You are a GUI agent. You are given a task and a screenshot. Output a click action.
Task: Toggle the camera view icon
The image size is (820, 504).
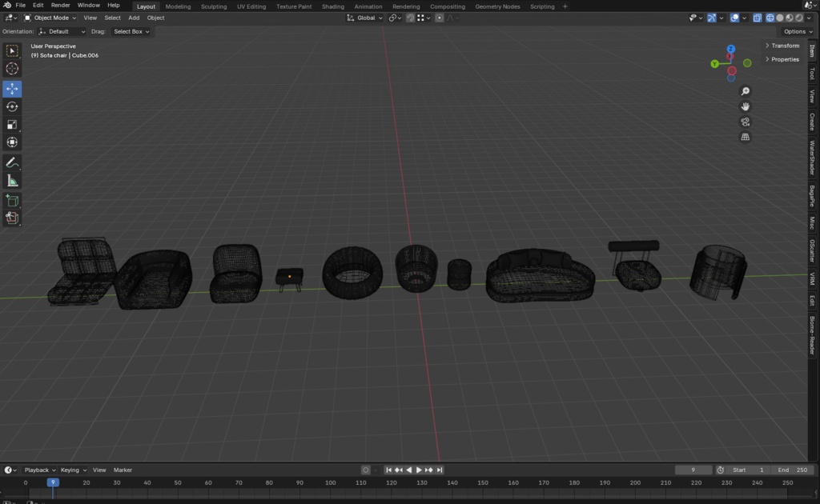(746, 122)
